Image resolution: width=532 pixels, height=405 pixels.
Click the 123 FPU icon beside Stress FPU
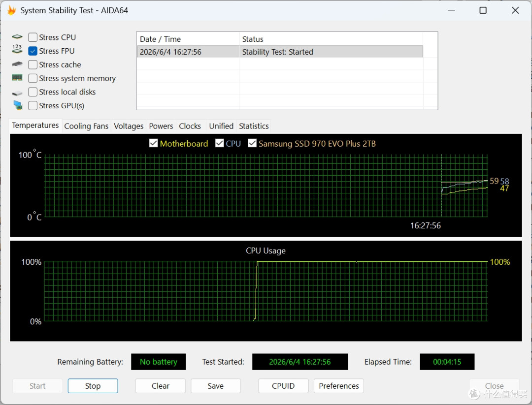tap(17, 49)
